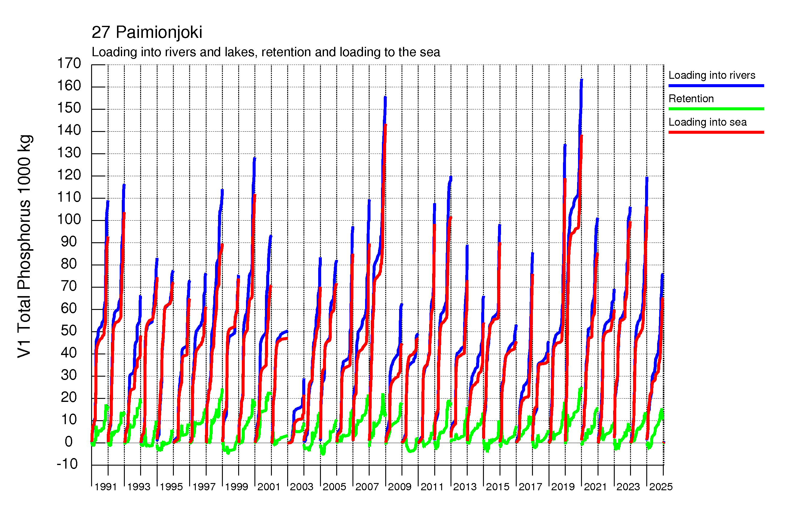
Task: Click the 27 Paimionjoki chart title
Action: pyautogui.click(x=147, y=32)
